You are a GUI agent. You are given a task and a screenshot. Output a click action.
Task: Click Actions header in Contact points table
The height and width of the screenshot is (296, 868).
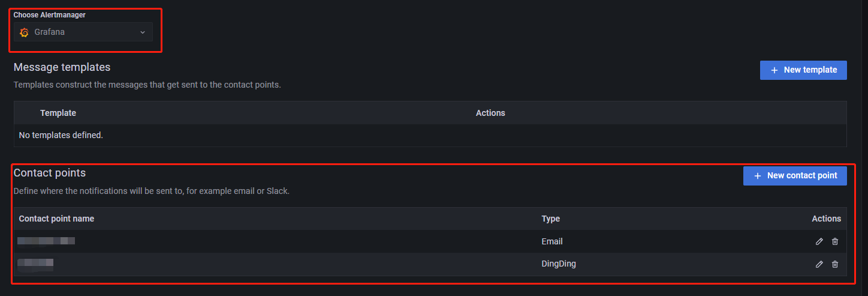tap(826, 219)
